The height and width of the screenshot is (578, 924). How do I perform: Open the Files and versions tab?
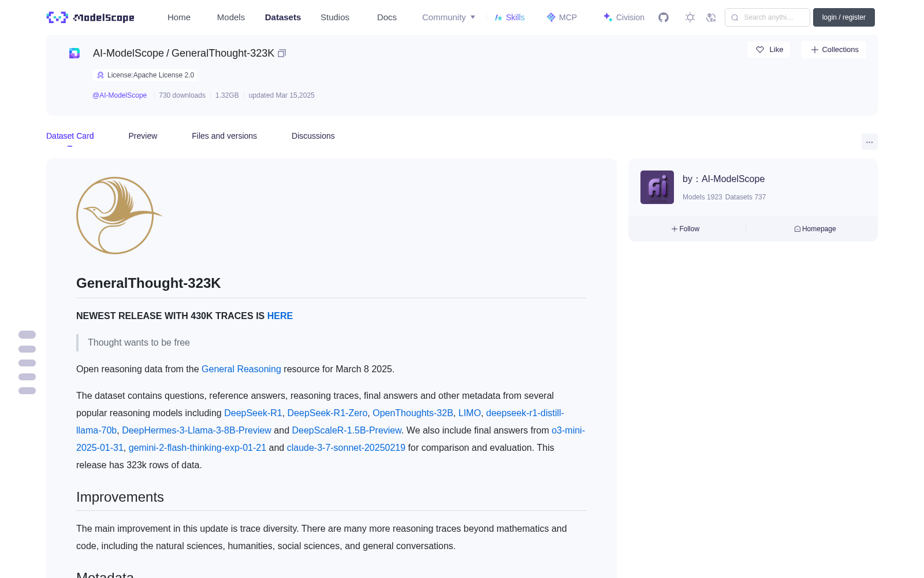224,136
